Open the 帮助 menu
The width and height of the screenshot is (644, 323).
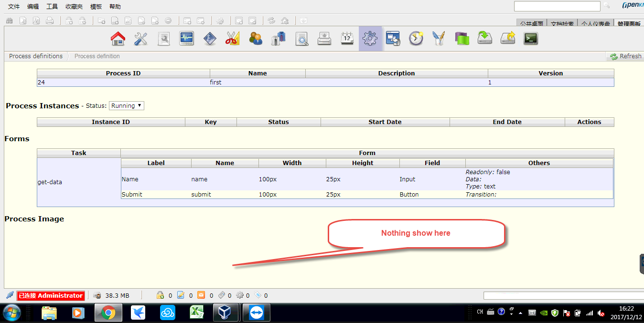(x=115, y=7)
